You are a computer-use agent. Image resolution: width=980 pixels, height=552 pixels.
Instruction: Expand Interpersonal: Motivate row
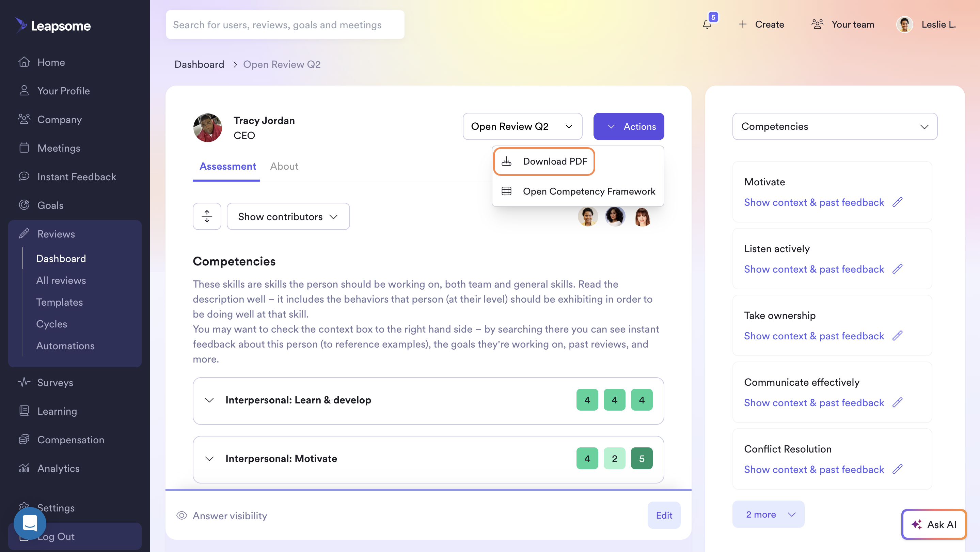[x=428, y=459]
